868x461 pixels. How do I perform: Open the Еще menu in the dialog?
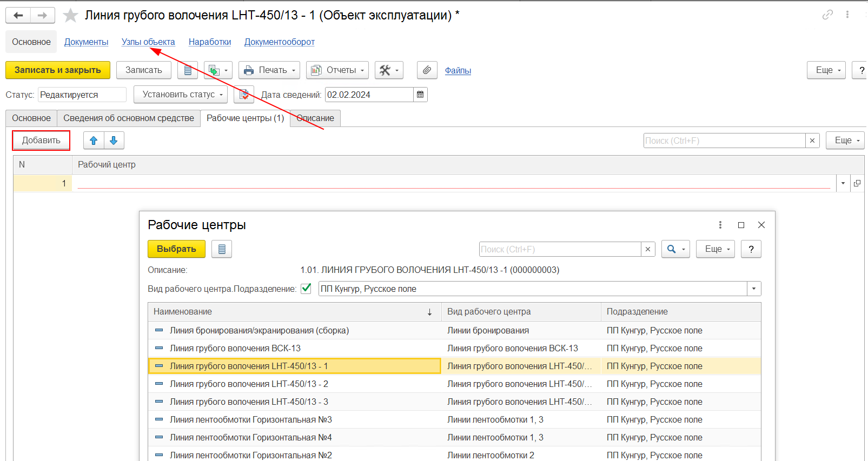[x=715, y=249]
